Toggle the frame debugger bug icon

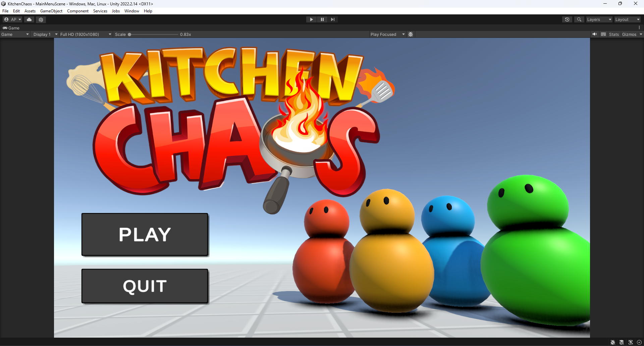tap(411, 34)
